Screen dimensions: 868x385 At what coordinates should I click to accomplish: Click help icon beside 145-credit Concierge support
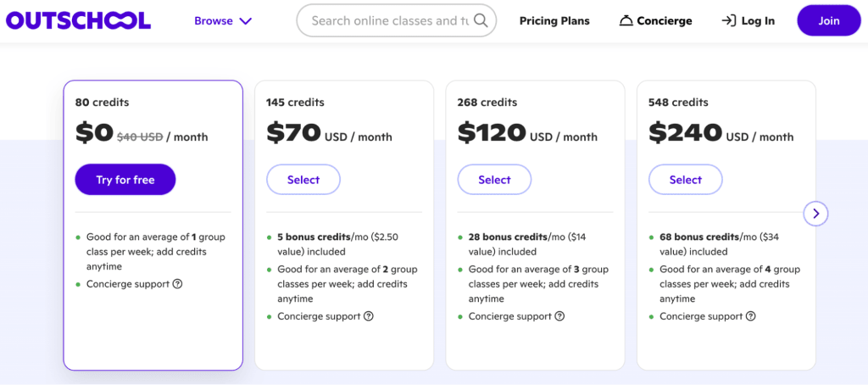click(369, 316)
